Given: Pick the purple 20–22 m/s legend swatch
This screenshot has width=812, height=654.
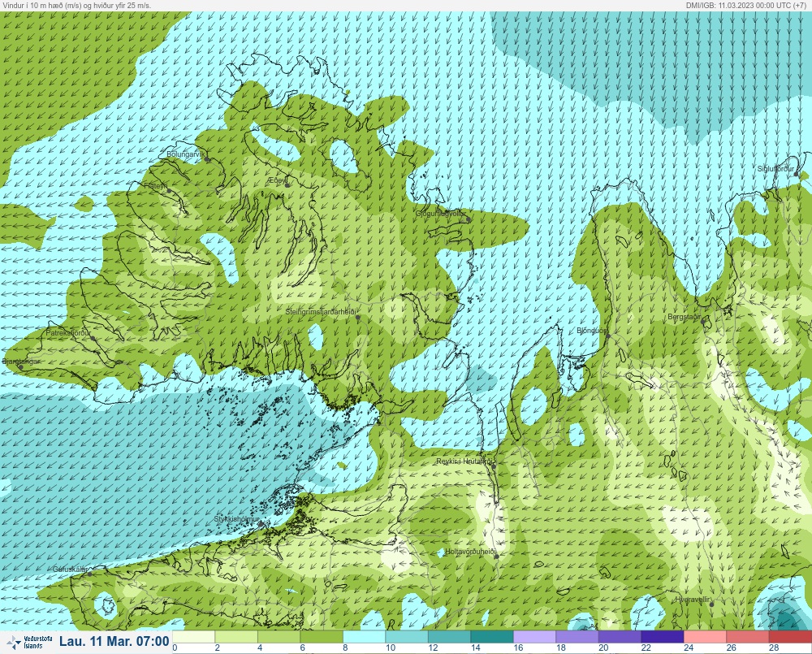Looking at the screenshot, I should (x=620, y=636).
